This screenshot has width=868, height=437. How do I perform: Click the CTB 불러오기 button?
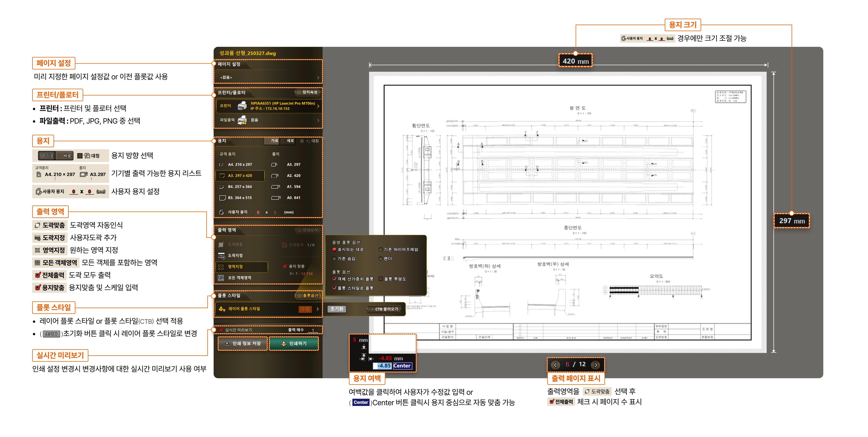coord(384,309)
